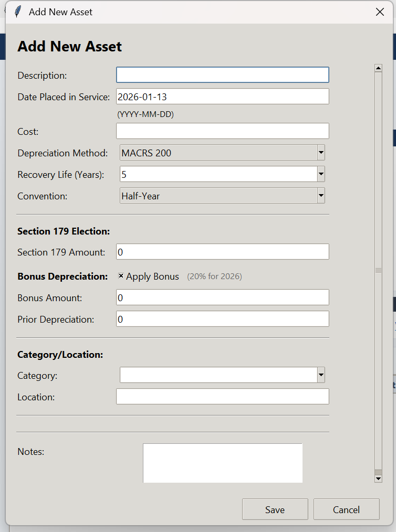Viewport: 396px width, 532px height.
Task: Click Cancel to dismiss the dialog
Action: 346,509
